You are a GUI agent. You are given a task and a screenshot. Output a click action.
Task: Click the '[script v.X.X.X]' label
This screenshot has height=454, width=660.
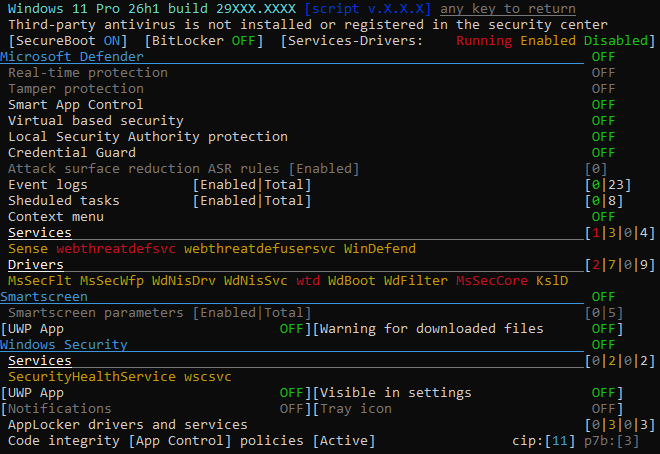(368, 8)
